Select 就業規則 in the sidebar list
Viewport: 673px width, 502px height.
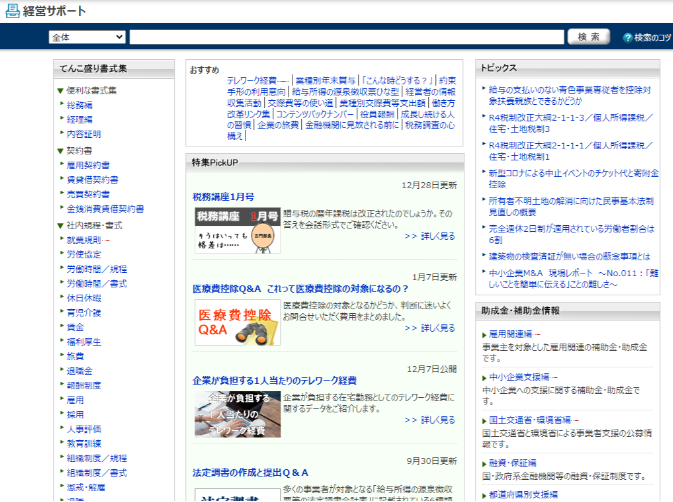(x=84, y=240)
